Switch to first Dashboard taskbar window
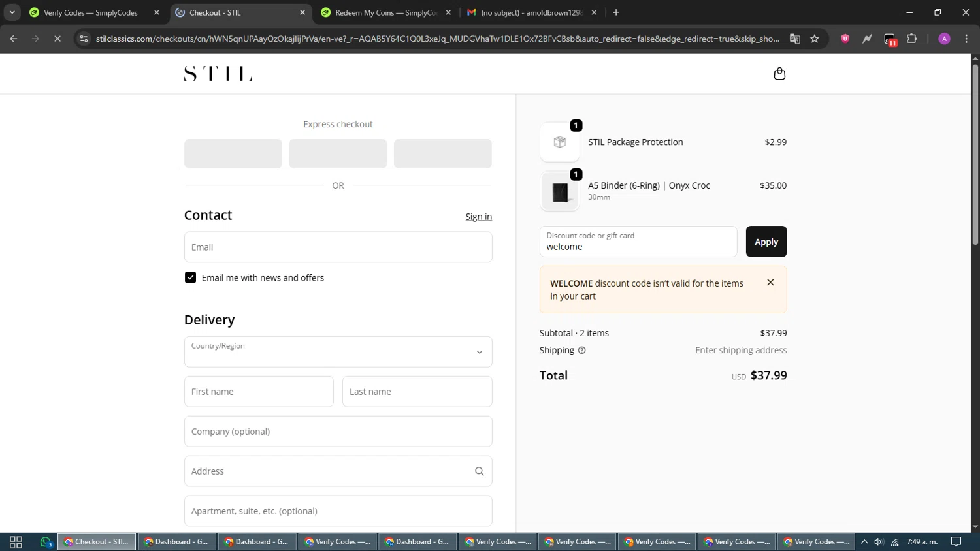 click(176, 542)
